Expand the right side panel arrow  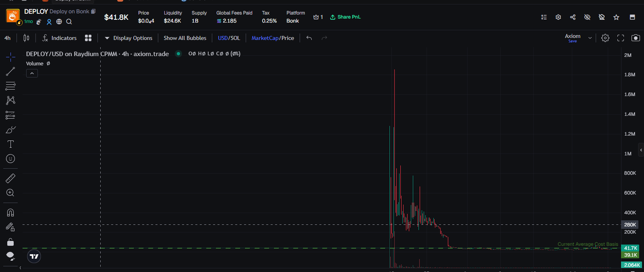(x=641, y=149)
